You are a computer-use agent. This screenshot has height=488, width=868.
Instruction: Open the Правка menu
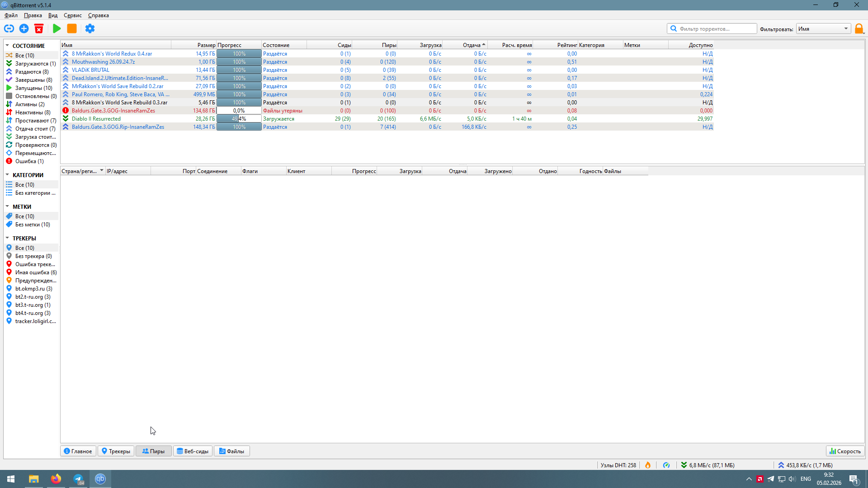(x=33, y=15)
